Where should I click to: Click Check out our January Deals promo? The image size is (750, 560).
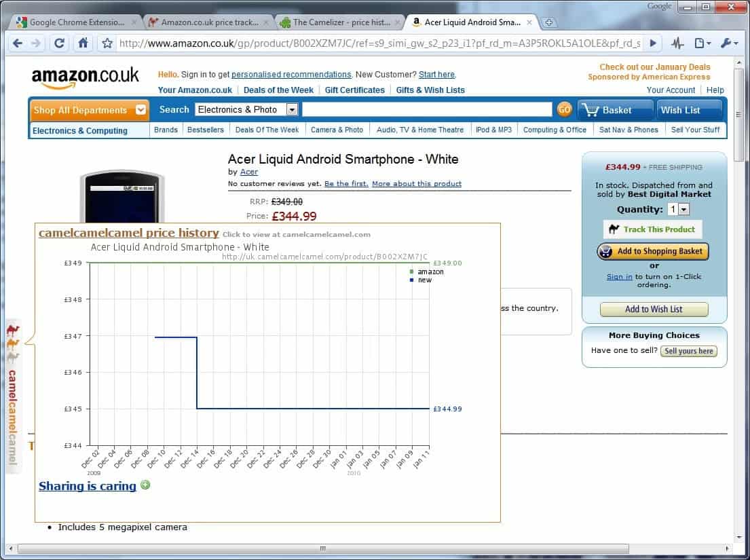[655, 67]
